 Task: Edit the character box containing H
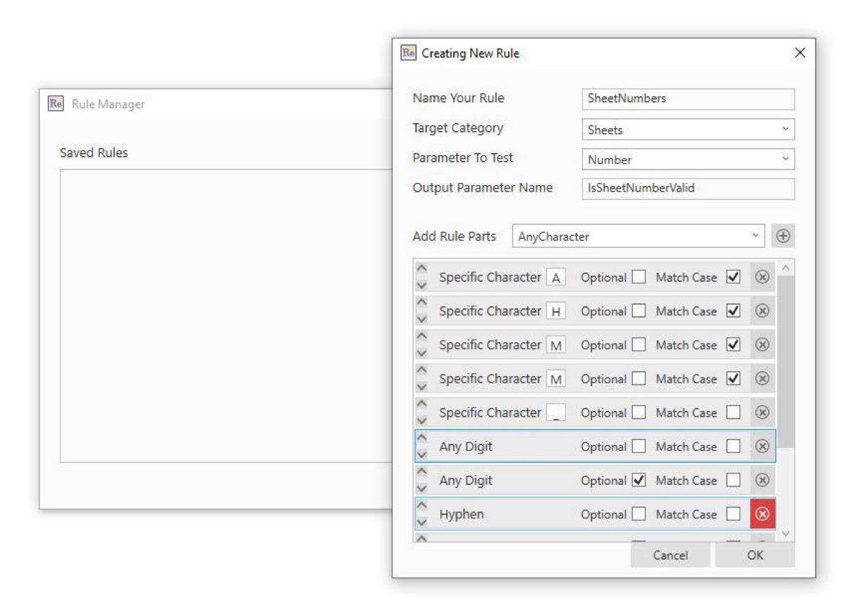tap(556, 312)
